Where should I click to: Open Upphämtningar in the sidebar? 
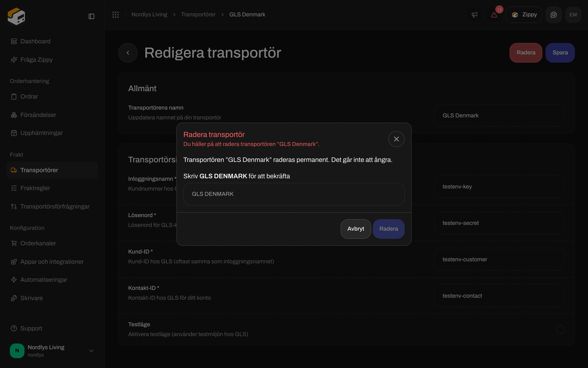coord(52,133)
